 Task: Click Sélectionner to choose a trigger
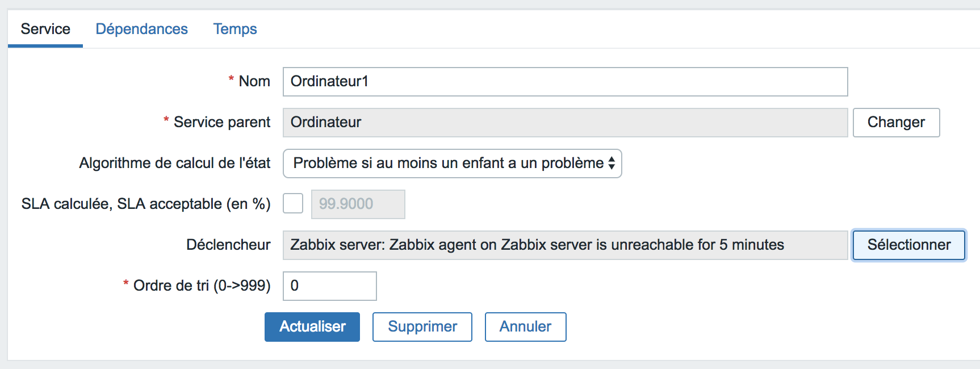[x=908, y=245]
